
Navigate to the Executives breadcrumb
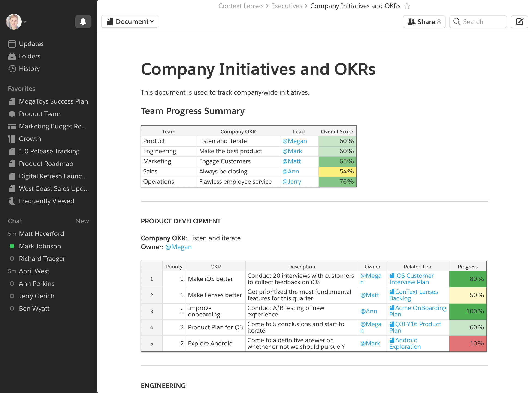[x=287, y=6]
